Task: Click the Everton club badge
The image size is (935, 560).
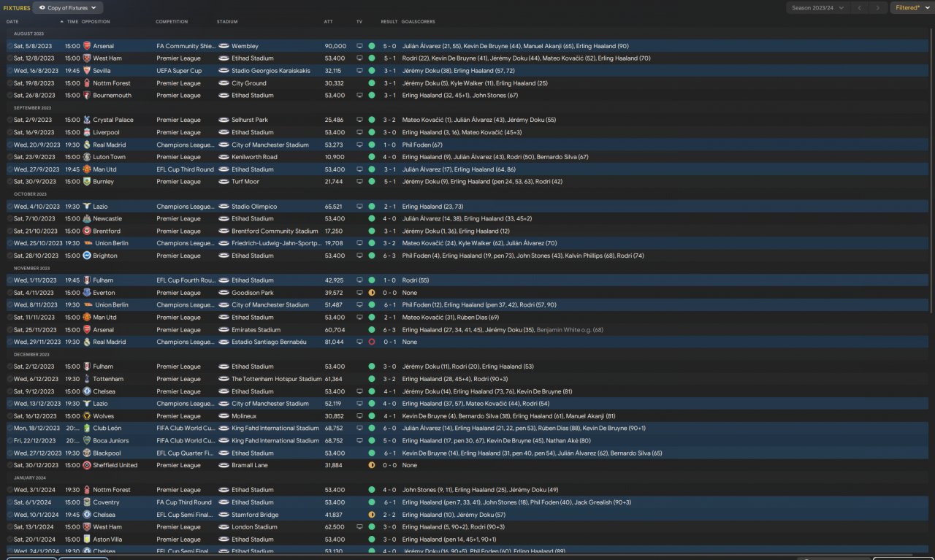Action: (87, 293)
